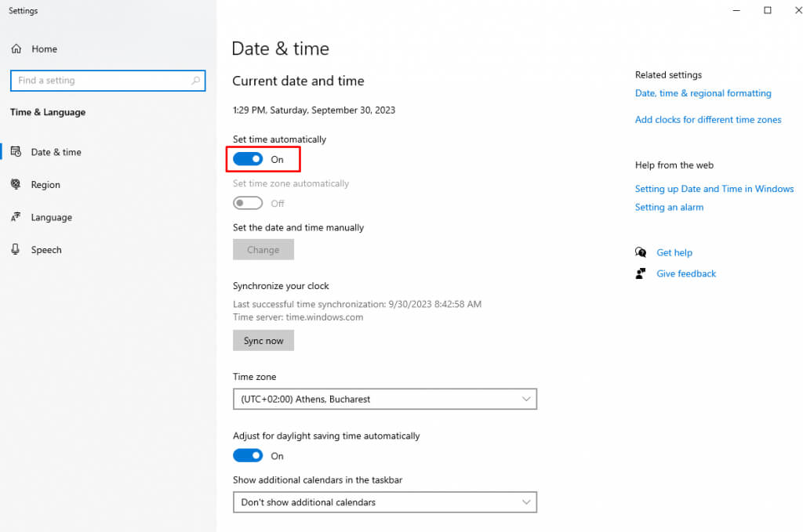
Task: Go to Region settings page
Action: point(45,185)
